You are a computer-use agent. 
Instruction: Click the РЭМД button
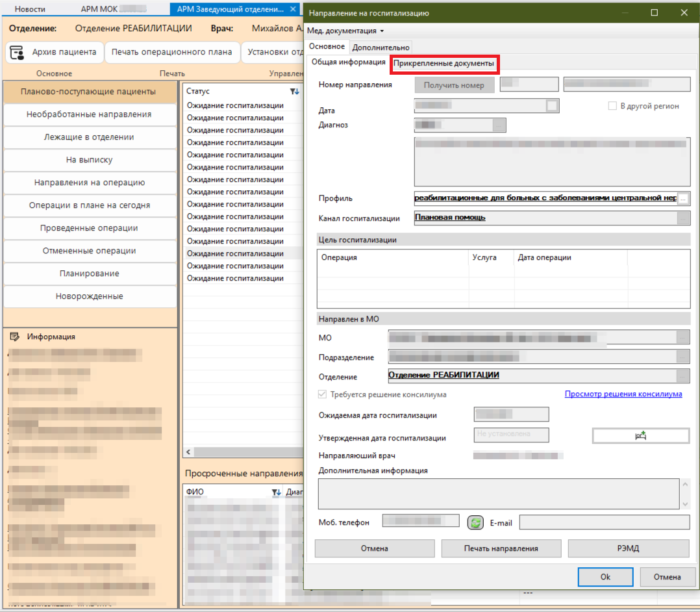tap(628, 548)
